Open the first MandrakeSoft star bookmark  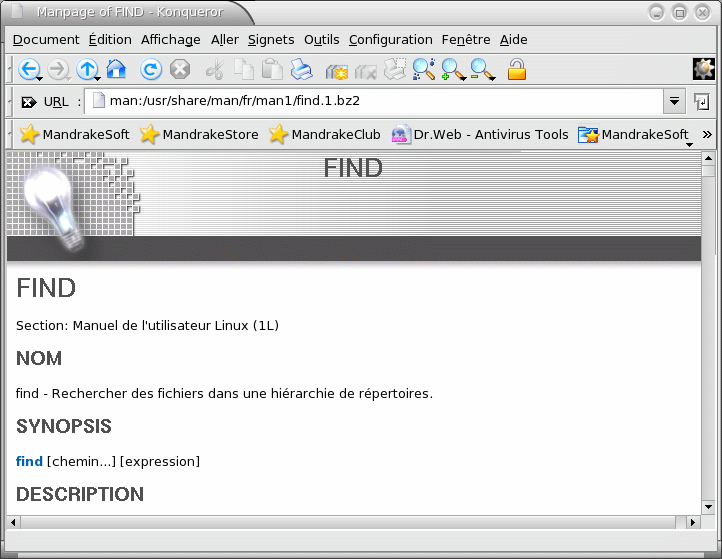(75, 134)
